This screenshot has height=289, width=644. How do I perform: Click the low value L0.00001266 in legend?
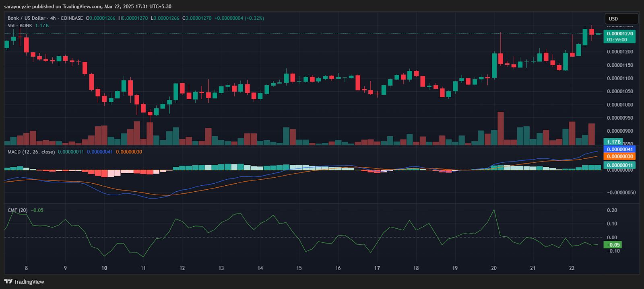tap(165, 18)
